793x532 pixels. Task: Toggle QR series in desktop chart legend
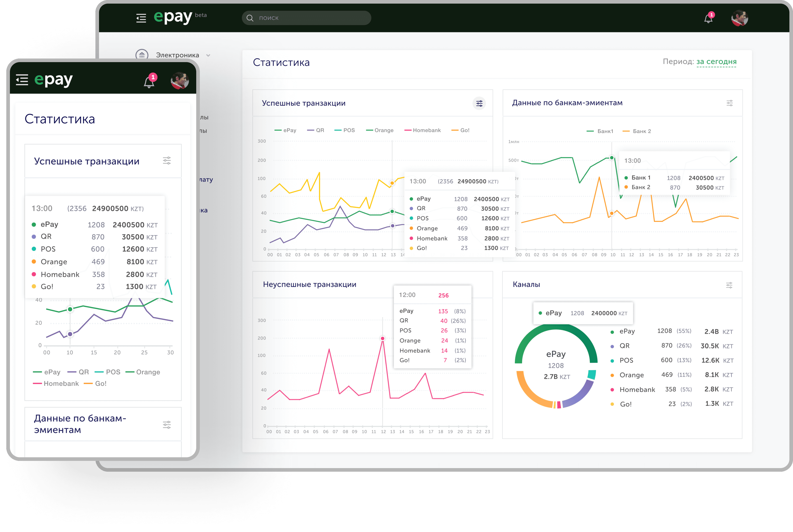(x=315, y=130)
